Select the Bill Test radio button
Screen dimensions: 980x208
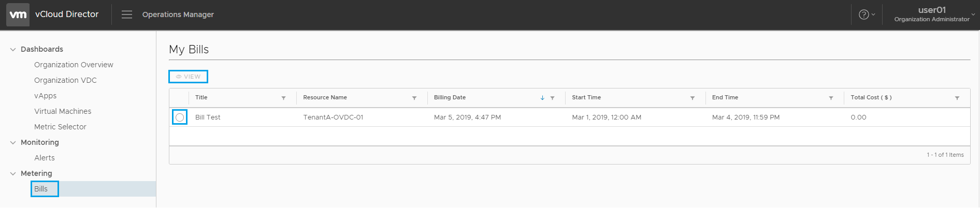pyautogui.click(x=180, y=117)
